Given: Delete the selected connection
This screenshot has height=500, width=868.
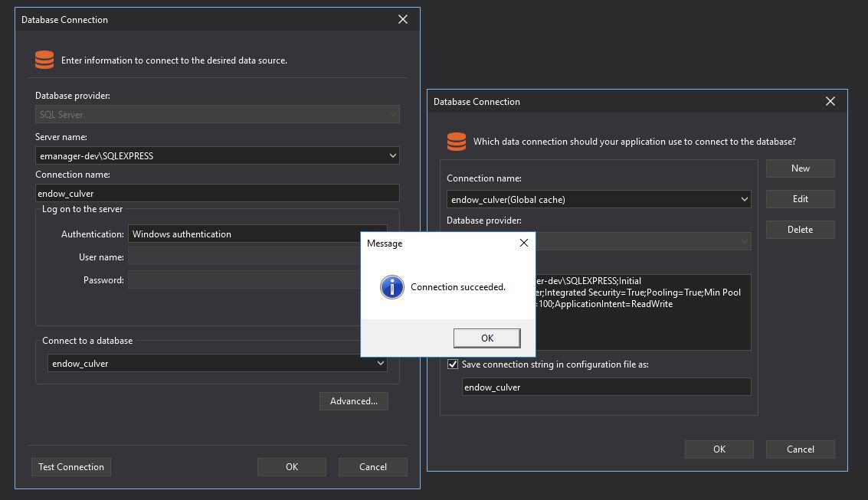Looking at the screenshot, I should 800,230.
